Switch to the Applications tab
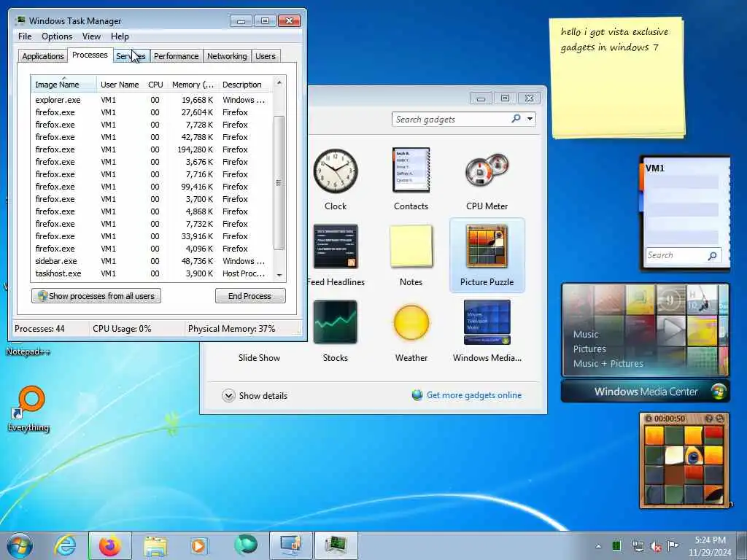Image resolution: width=747 pixels, height=560 pixels. click(43, 56)
